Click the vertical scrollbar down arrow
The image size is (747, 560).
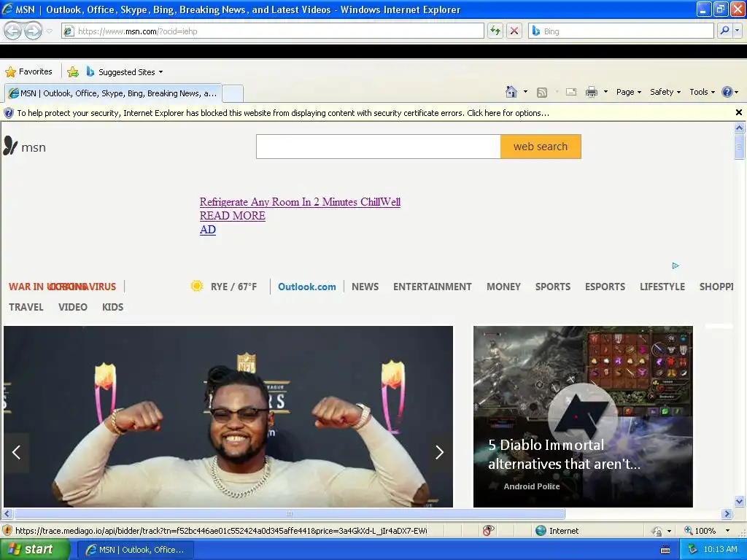pyautogui.click(x=740, y=501)
